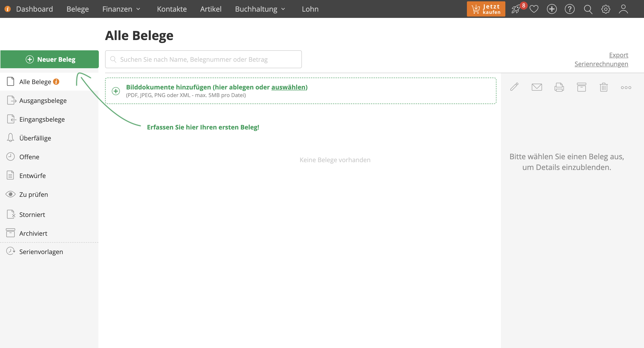Click the Serienvorlagen recurring clock icon
The height and width of the screenshot is (348, 644).
coord(11,251)
